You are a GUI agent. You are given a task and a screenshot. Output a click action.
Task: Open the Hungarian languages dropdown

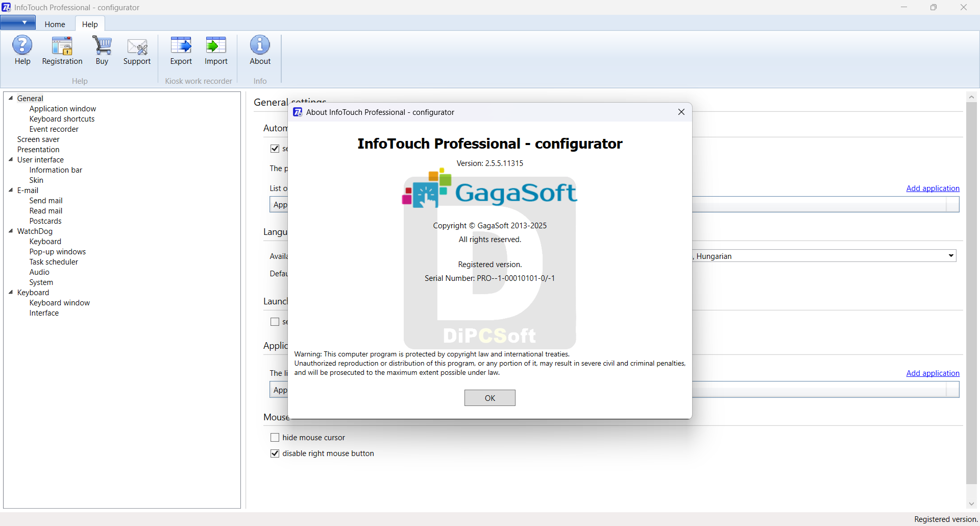tap(951, 256)
